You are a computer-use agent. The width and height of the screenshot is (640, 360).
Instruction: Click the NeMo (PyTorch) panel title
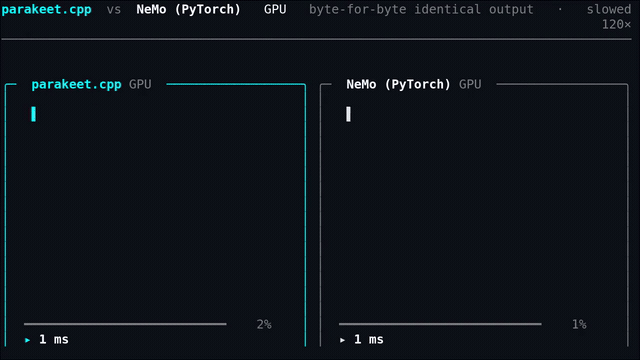point(398,84)
